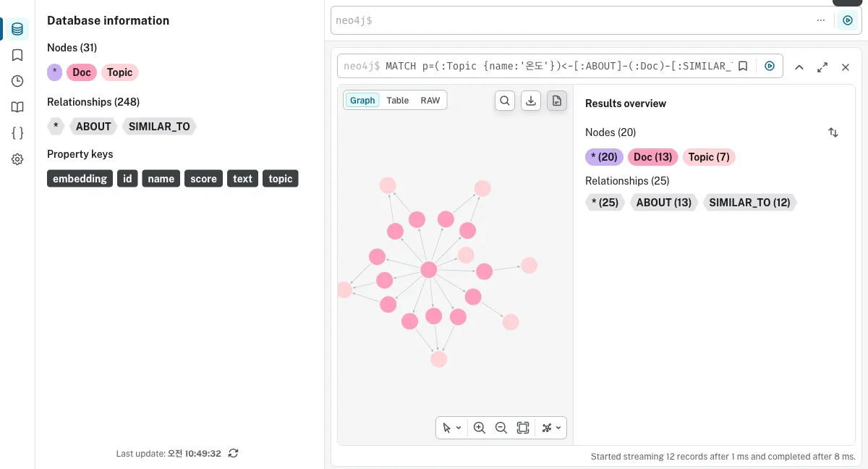Screen dimensions: 868x469
Task: Select the * (20) nodes chip
Action: coord(605,157)
